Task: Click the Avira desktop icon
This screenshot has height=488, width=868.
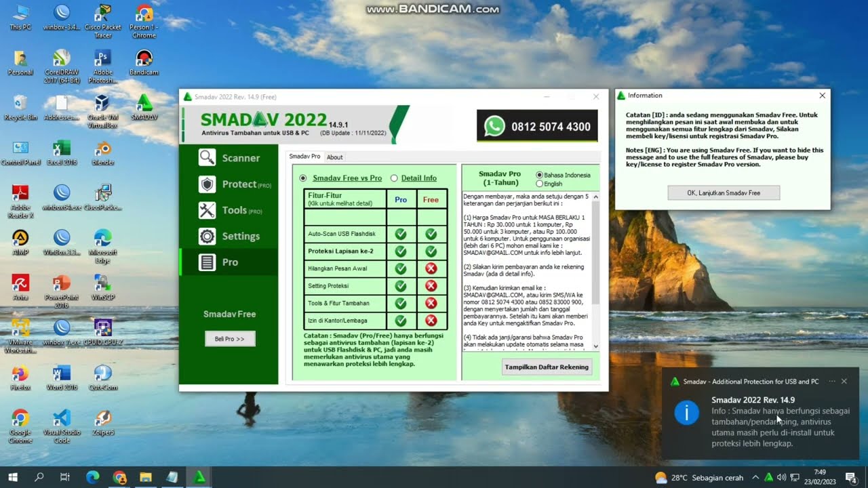Action: [20, 287]
